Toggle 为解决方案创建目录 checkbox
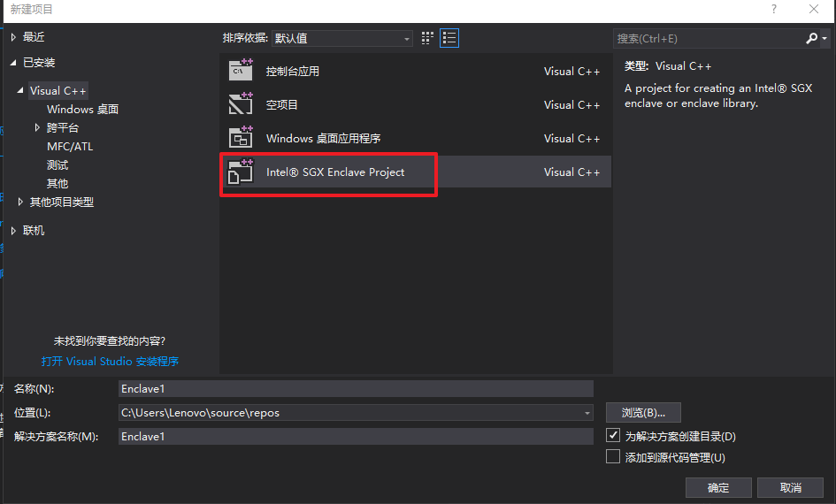Screen dimensions: 836x504 pos(613,435)
